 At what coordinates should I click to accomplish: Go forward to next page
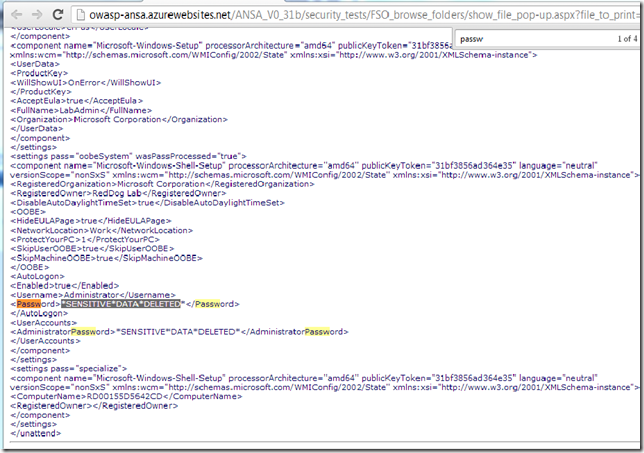[x=37, y=15]
